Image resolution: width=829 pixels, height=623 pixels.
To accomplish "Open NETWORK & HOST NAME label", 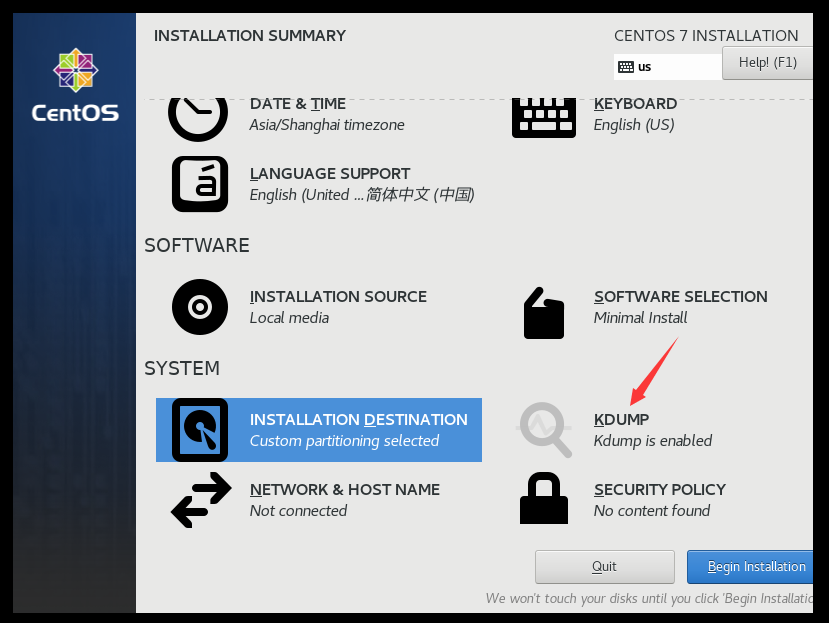I will 345,490.
